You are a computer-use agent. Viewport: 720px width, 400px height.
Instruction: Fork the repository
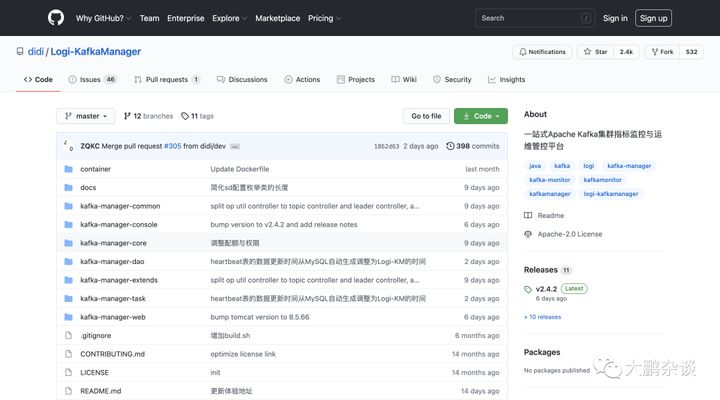tap(662, 52)
